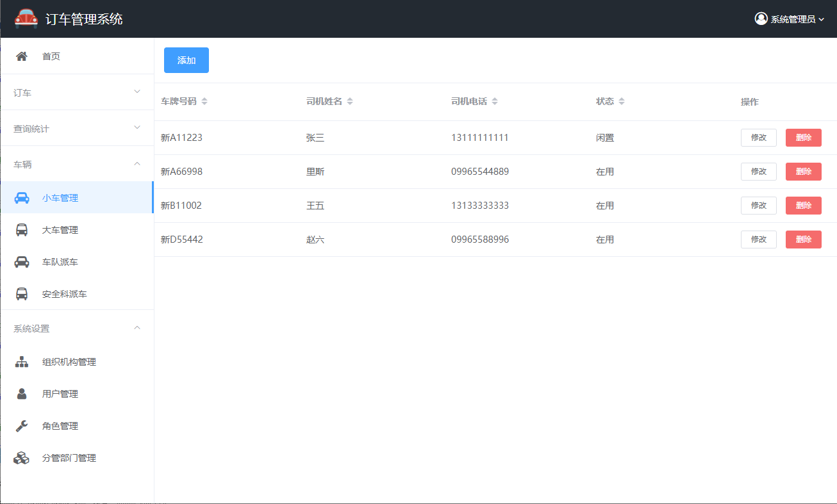Viewport: 837px width, 504px height.
Task: Click the car icon for 小车管理
Action: [x=22, y=198]
